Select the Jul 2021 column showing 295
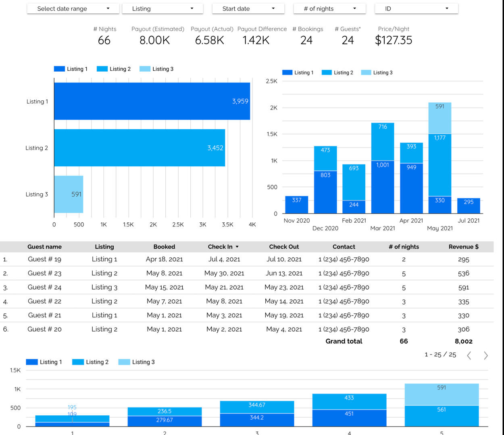Image resolution: width=504 pixels, height=435 pixels. [x=469, y=206]
